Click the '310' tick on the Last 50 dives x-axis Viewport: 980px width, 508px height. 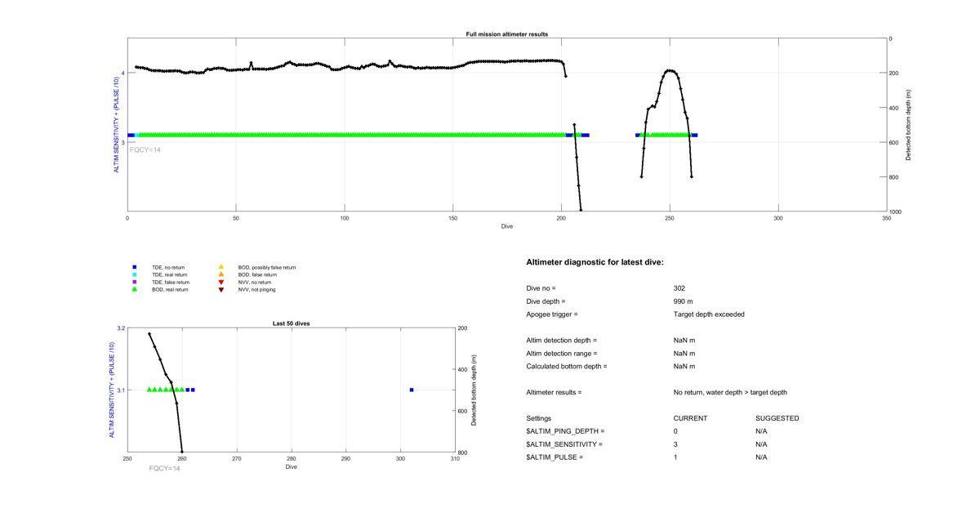455,459
